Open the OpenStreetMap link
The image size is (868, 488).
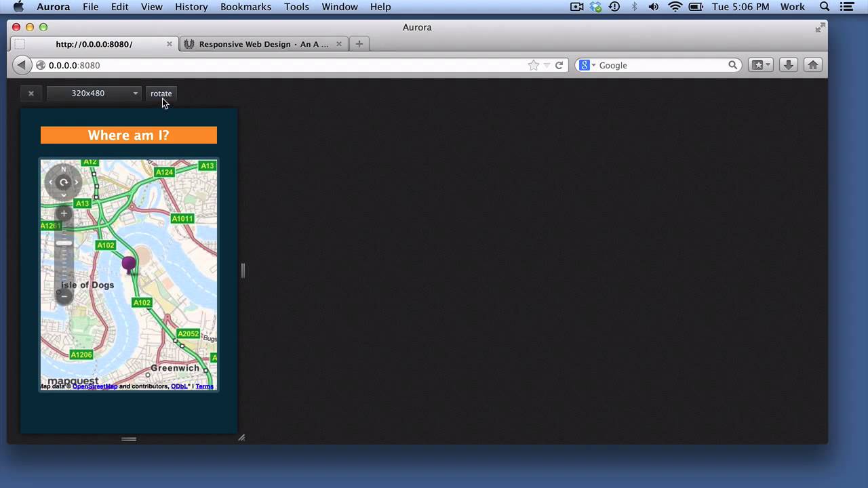[x=95, y=386]
